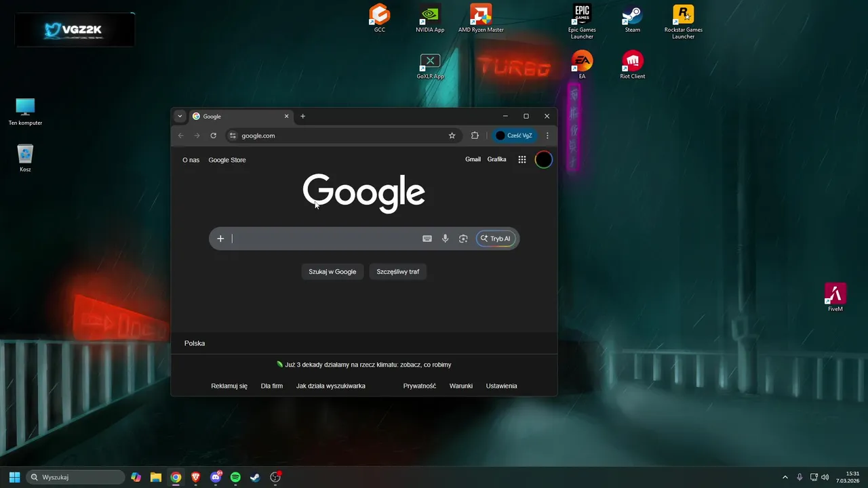The image size is (868, 488).
Task: Select the Ten komputer desktop icon
Action: 25,112
